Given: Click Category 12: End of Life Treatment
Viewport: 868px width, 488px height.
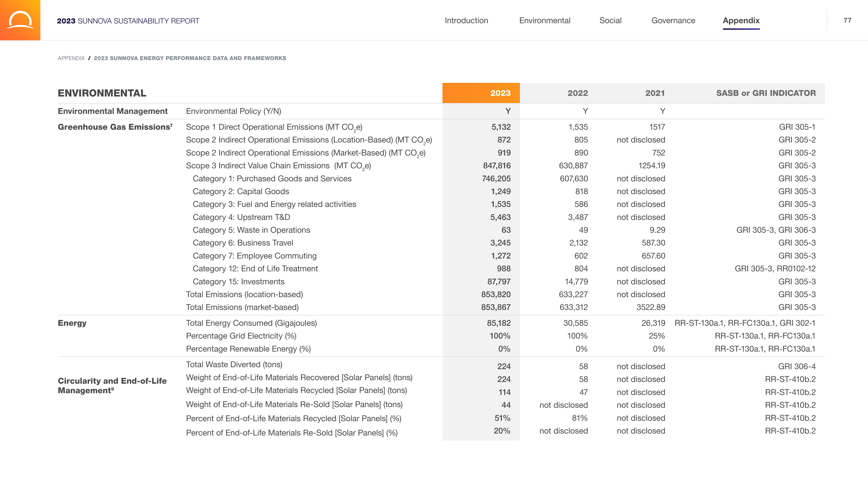Looking at the screenshot, I should [x=255, y=269].
